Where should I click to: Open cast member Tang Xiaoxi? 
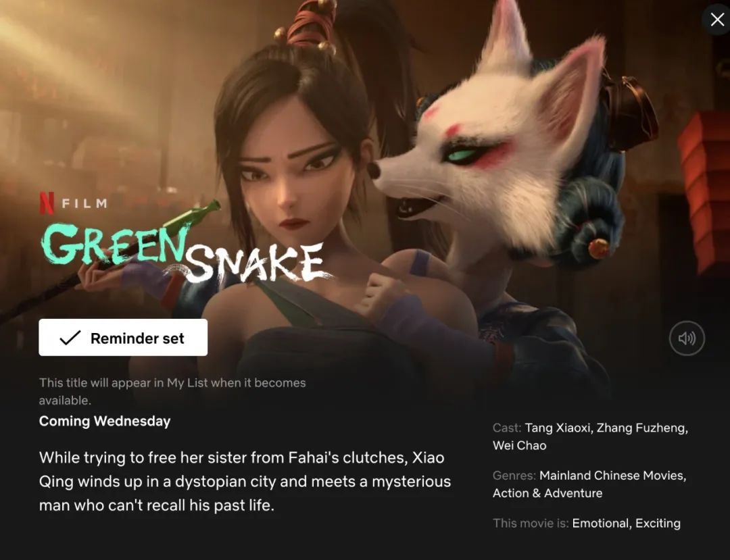pyautogui.click(x=557, y=428)
